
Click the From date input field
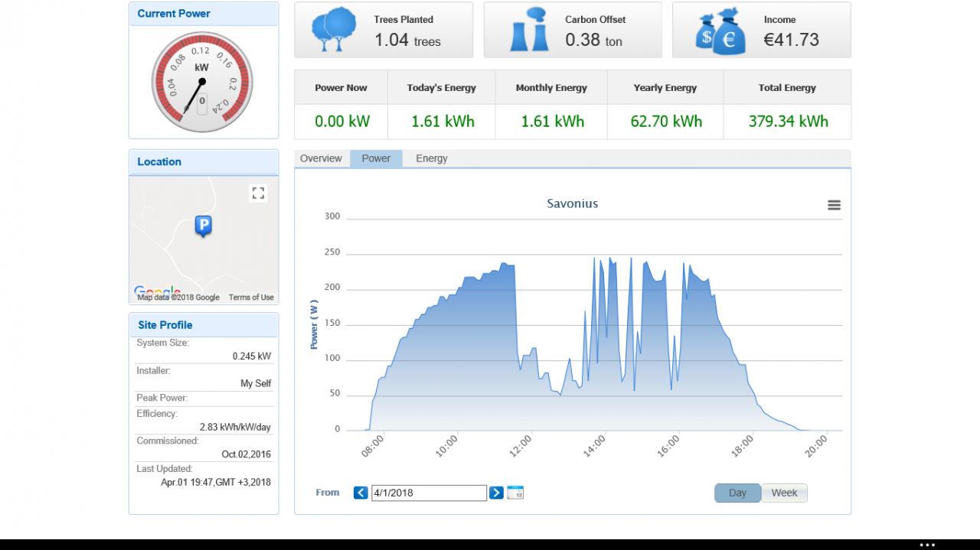(x=429, y=493)
